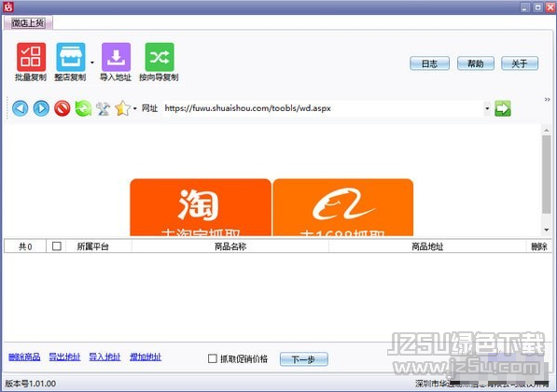Click the browser pane vertical scrollbar thumb

click(547, 175)
